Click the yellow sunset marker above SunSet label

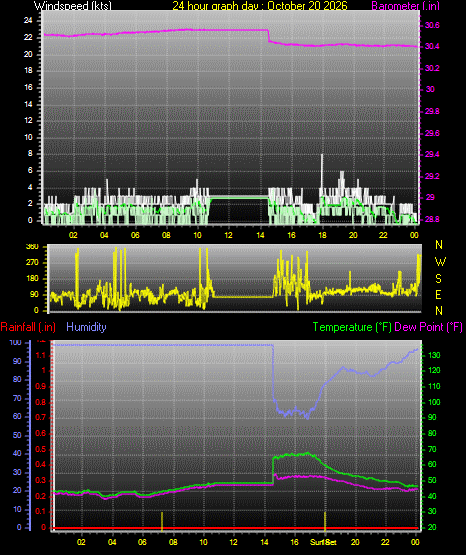pos(325,522)
